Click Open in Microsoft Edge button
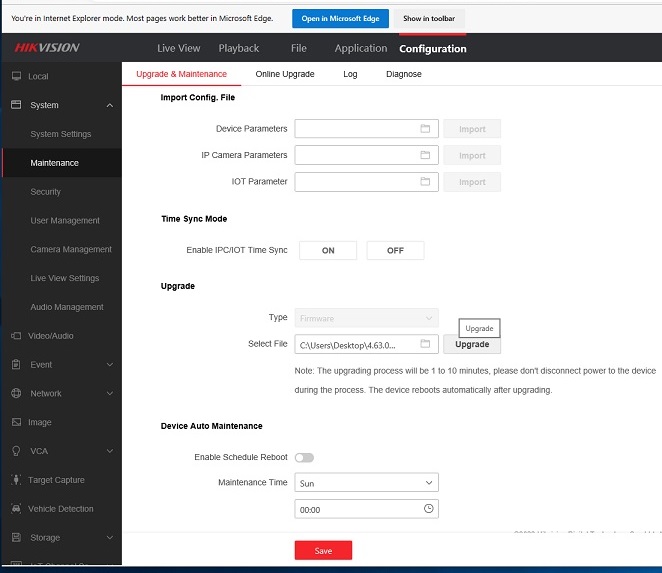 [340, 19]
